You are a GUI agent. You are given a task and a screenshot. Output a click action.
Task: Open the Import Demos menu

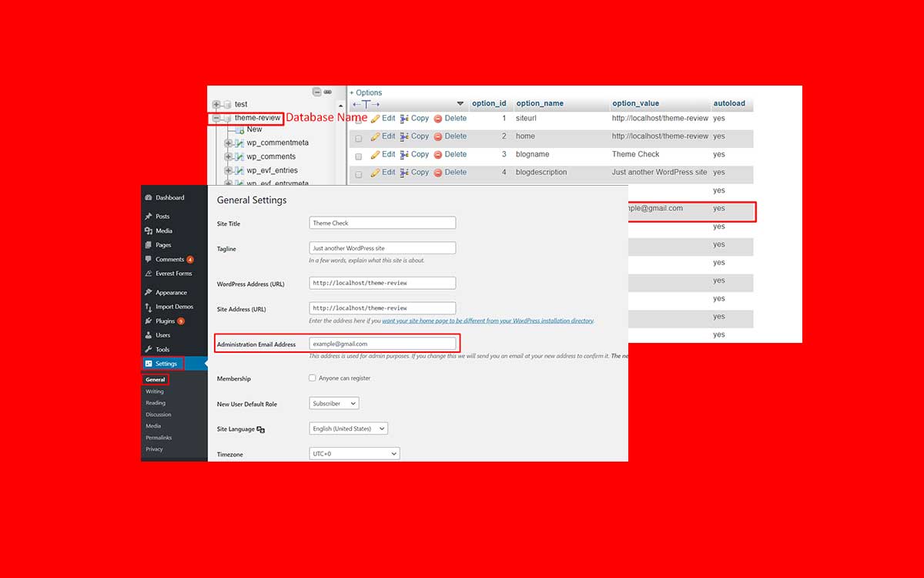coord(174,307)
